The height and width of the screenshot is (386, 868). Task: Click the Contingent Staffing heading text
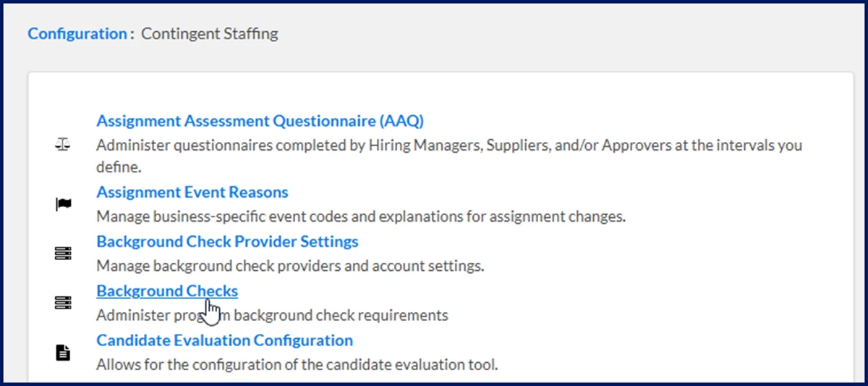point(209,33)
